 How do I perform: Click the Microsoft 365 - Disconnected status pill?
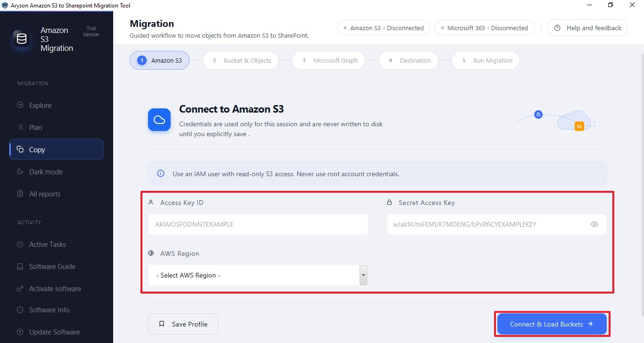pyautogui.click(x=485, y=28)
